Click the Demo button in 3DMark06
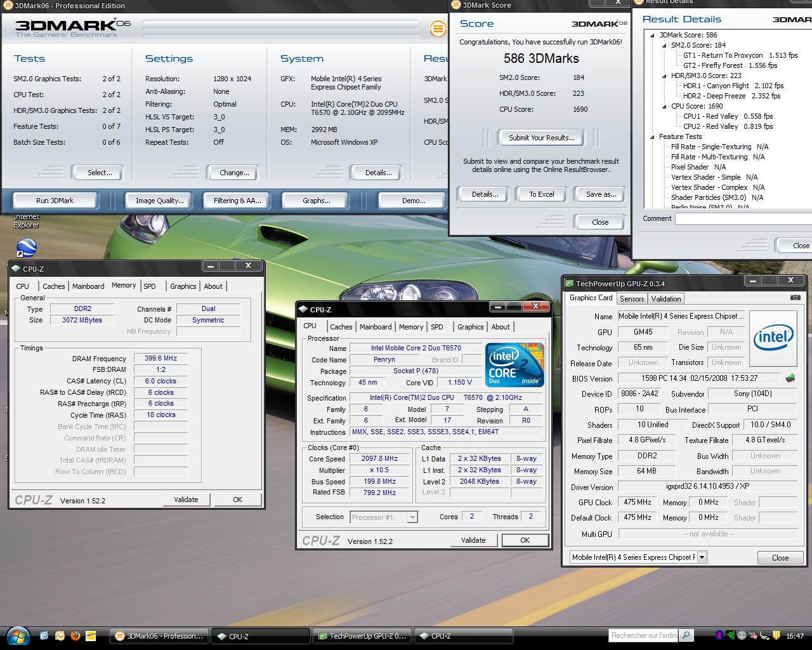The height and width of the screenshot is (650, 812). [414, 201]
